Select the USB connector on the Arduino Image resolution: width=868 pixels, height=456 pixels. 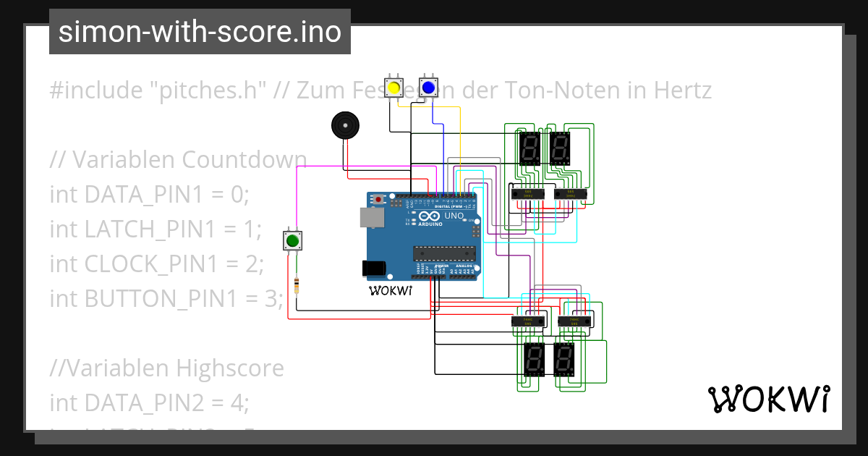point(371,217)
